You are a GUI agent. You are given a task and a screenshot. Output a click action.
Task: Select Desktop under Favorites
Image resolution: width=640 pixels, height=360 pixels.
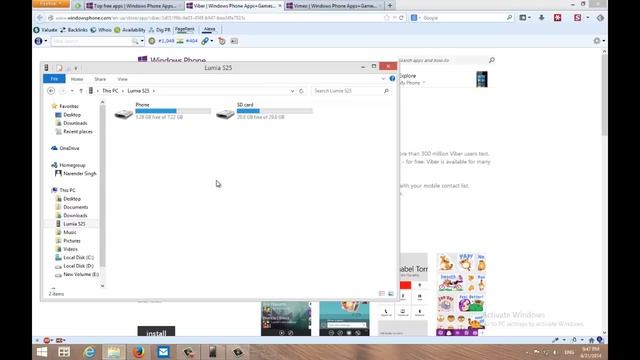[x=72, y=115]
